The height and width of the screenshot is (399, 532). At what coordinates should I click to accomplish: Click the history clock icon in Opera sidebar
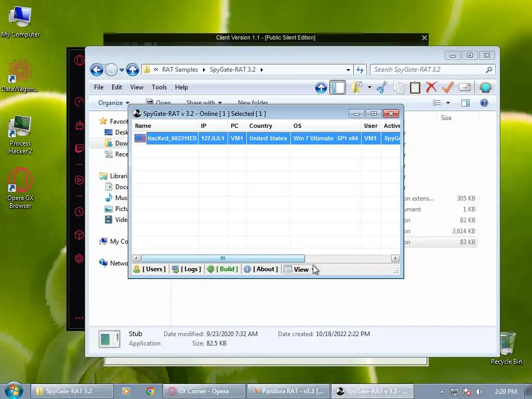79,212
